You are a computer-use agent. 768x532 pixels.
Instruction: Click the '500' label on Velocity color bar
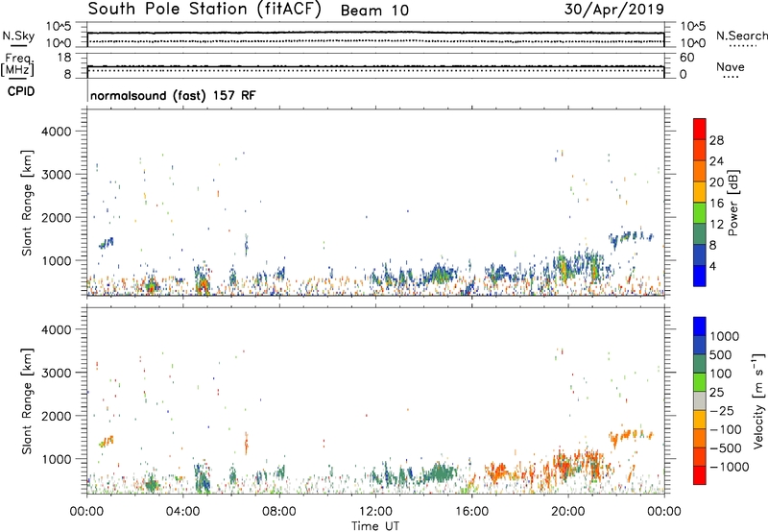[721, 355]
